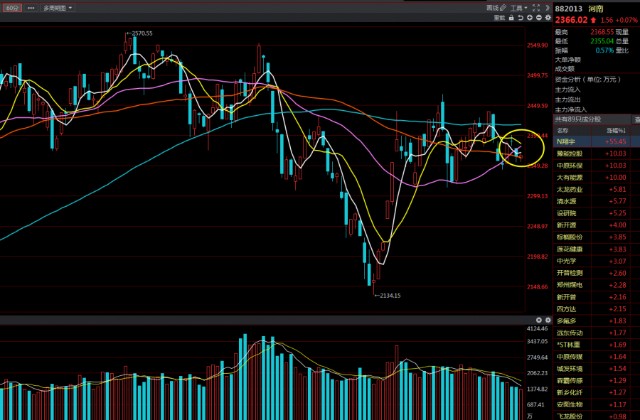The image size is (640, 420).
Task: Sort list by 涨幅% column header
Action: [617, 130]
